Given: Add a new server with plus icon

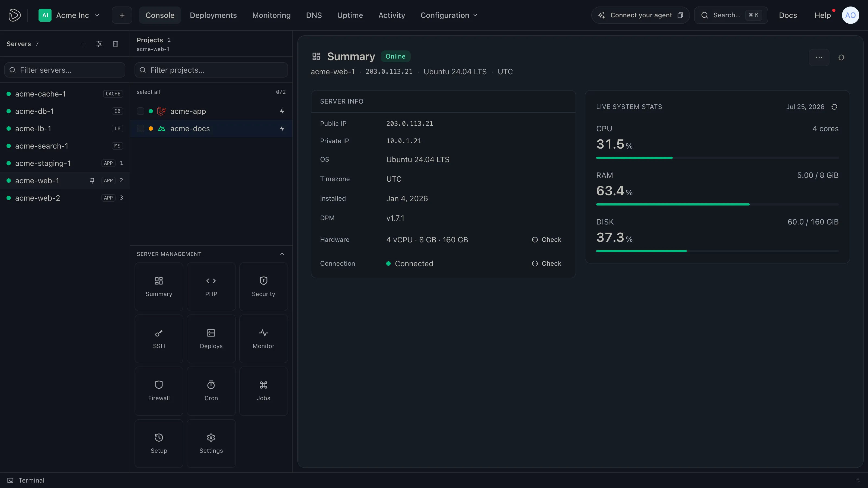Looking at the screenshot, I should [x=83, y=44].
